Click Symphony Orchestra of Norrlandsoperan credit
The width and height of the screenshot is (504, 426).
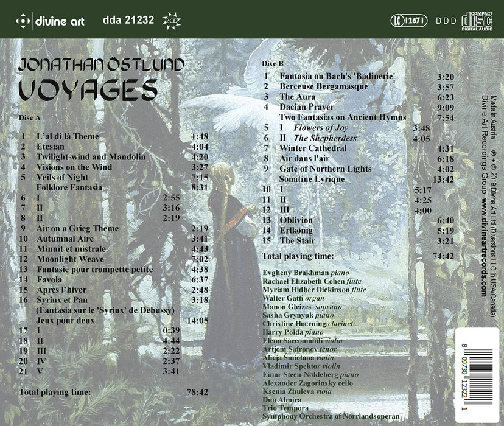(x=331, y=417)
